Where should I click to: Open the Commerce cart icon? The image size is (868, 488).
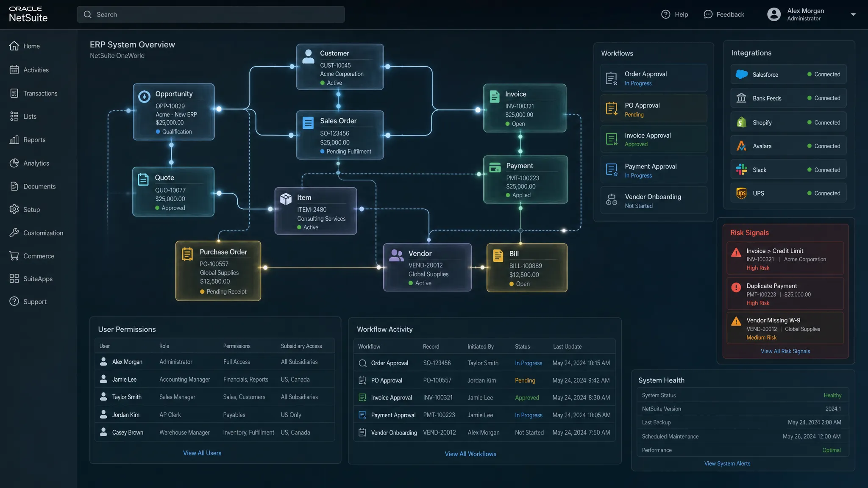14,256
